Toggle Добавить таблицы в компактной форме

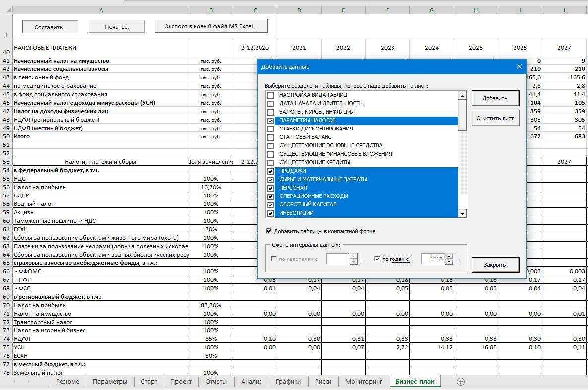pos(269,231)
